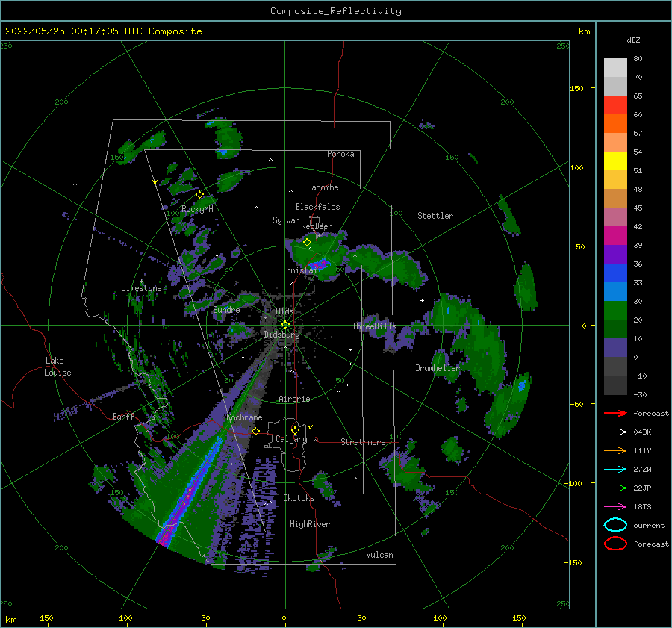
Task: Click the dBZ scale heading
Action: tap(633, 40)
